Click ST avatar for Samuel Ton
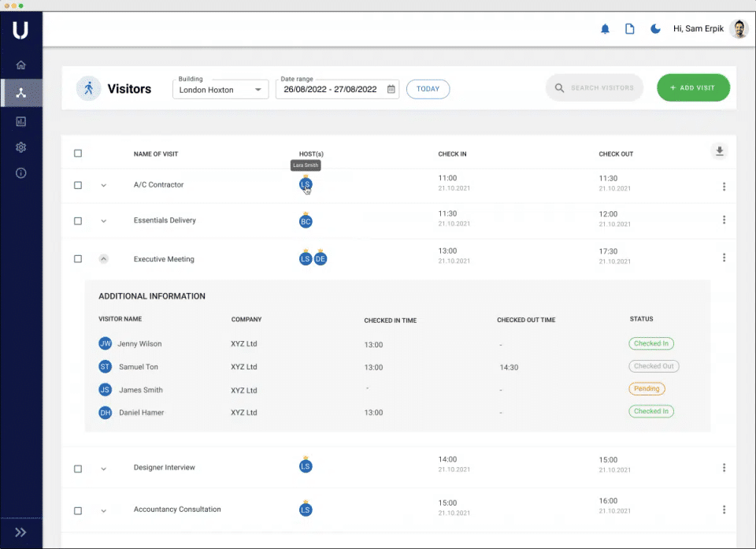This screenshot has width=756, height=549. point(105,366)
